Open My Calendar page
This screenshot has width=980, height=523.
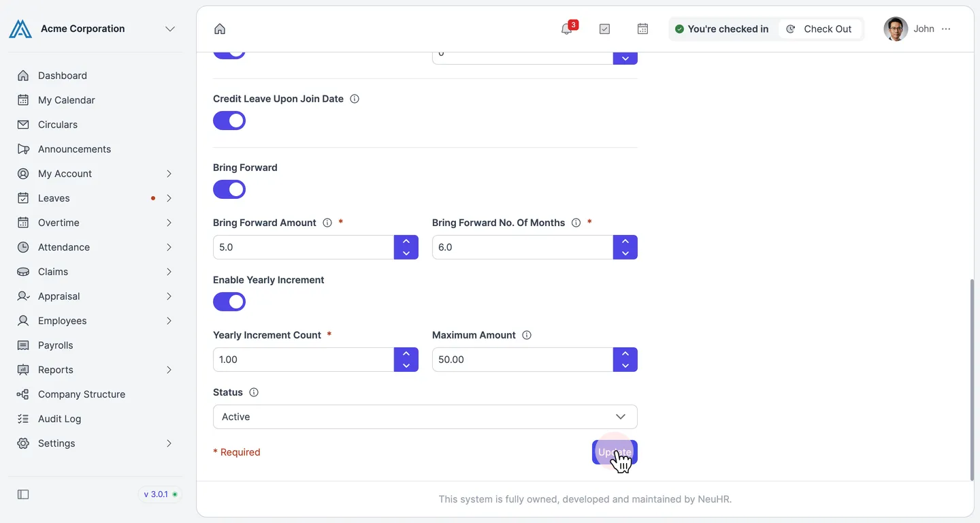tap(95, 100)
